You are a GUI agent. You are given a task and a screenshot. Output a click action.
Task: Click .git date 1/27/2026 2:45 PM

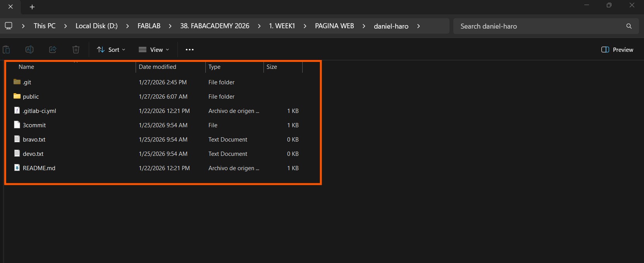tap(163, 82)
